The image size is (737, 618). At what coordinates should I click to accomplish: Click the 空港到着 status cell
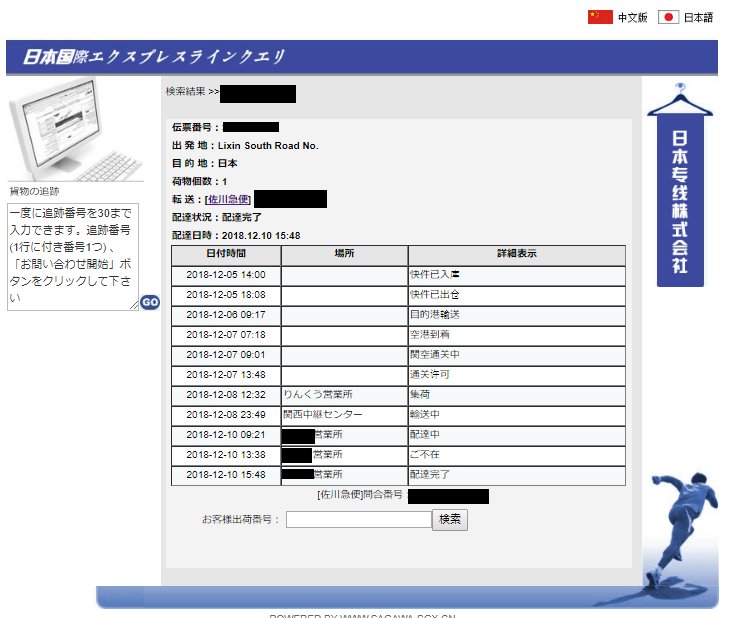coord(517,335)
